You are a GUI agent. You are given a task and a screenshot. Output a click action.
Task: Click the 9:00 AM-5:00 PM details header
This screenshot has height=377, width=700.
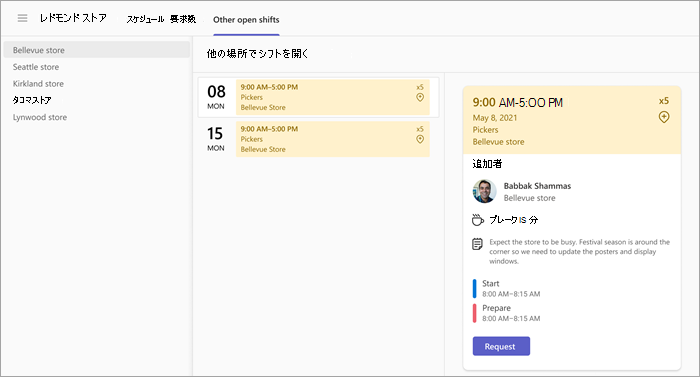coord(518,103)
